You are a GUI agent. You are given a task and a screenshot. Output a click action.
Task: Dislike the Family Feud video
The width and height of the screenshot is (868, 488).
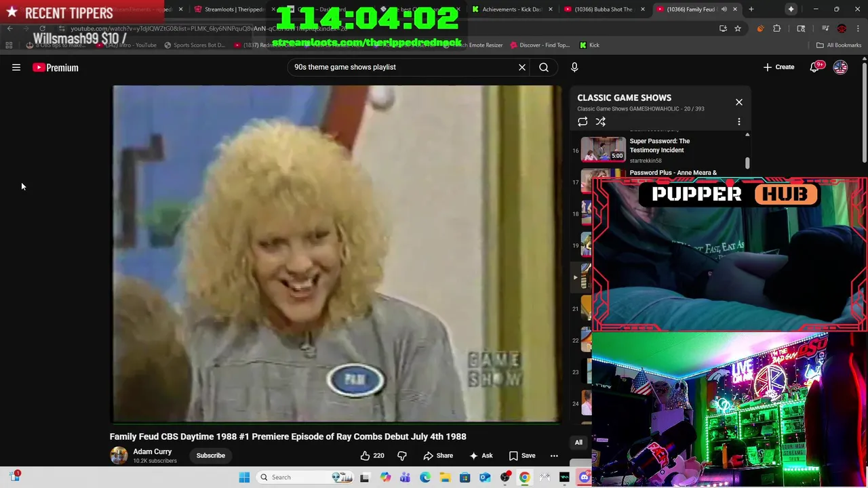coord(401,455)
